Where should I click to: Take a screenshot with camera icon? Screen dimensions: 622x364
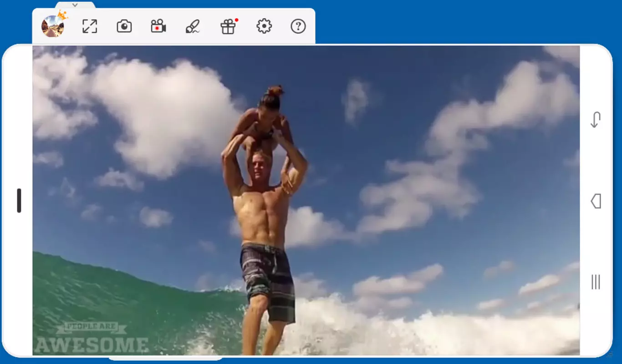click(x=124, y=26)
